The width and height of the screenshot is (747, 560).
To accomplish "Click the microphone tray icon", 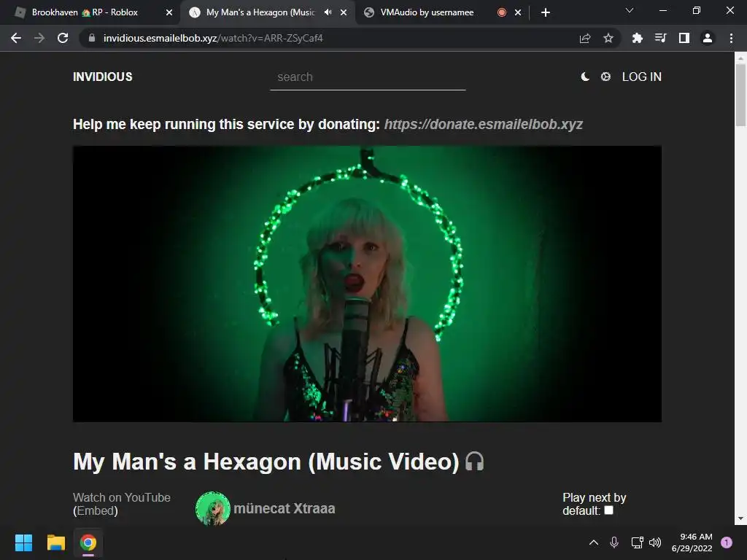I will point(614,542).
